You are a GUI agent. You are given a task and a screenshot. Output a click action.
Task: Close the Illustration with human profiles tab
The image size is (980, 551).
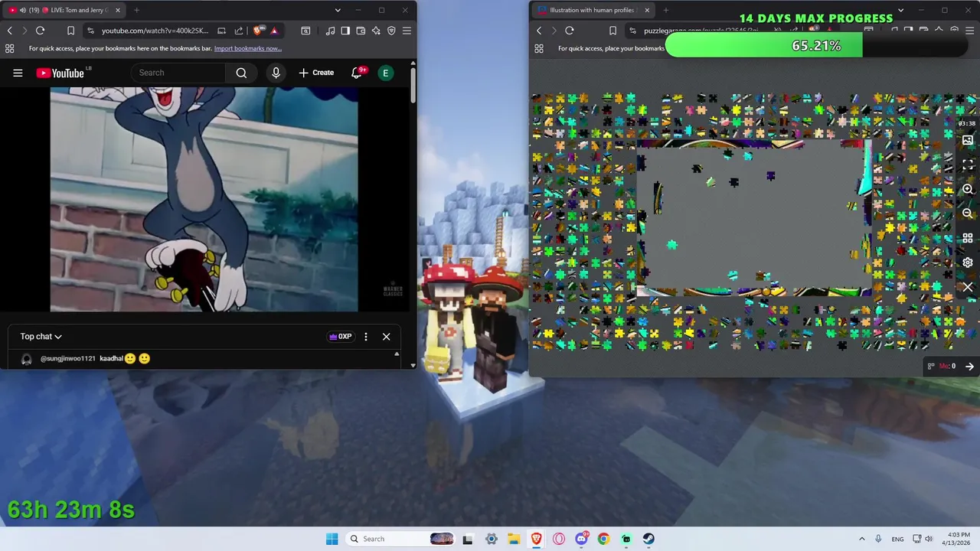647,10
